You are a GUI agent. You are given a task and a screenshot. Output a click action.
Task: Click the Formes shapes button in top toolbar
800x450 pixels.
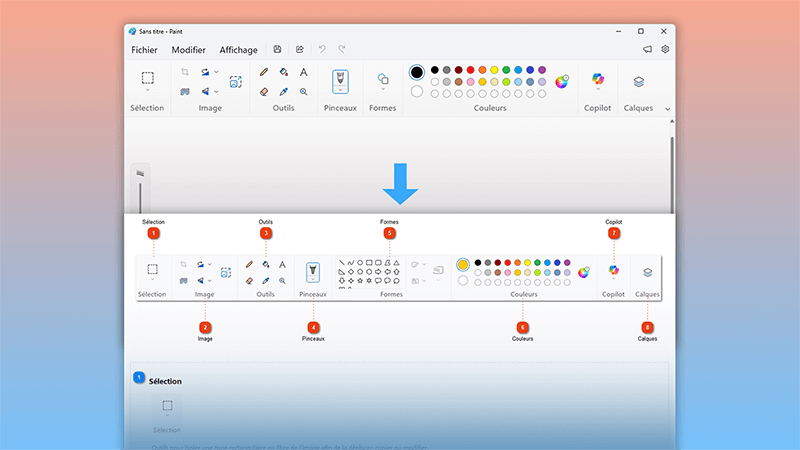pos(382,80)
